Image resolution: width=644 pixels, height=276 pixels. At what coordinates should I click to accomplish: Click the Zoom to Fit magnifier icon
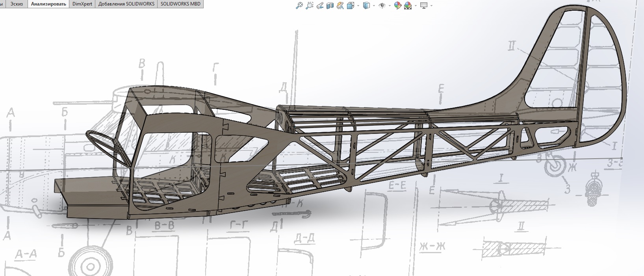299,6
